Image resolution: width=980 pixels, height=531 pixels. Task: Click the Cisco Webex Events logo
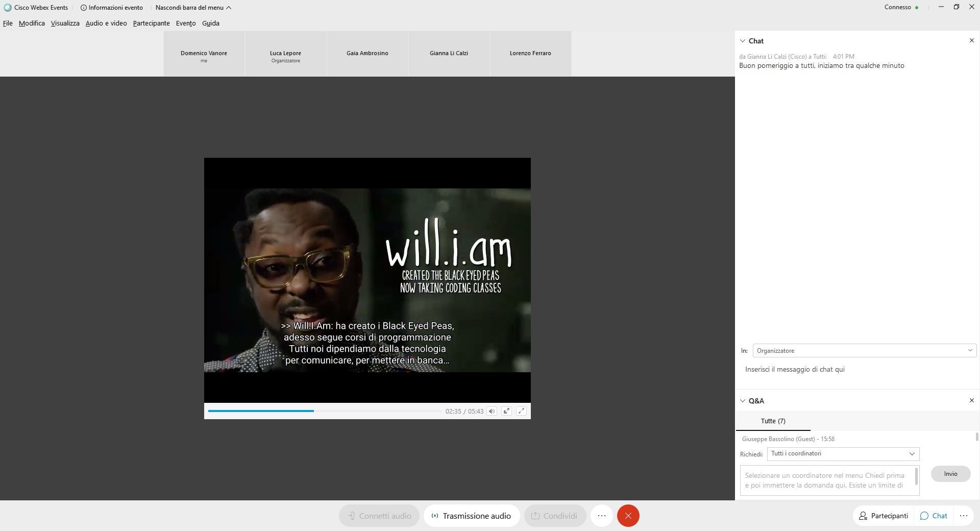8,8
